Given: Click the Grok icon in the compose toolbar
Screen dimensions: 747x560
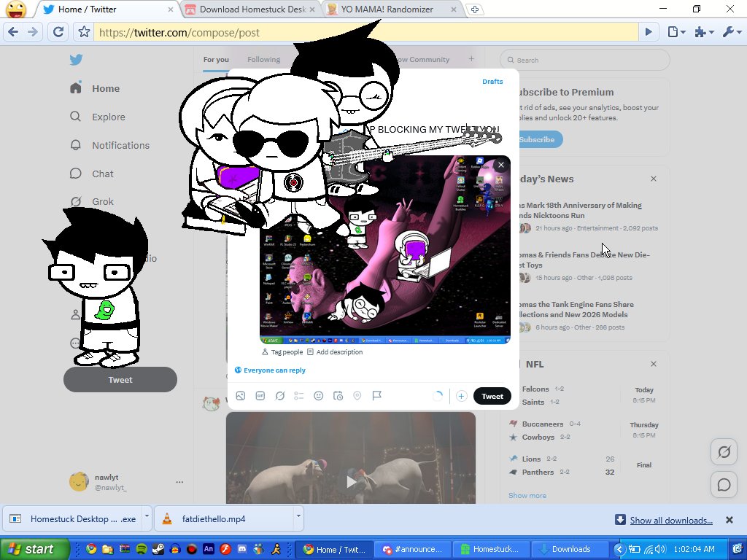Looking at the screenshot, I should point(279,396).
